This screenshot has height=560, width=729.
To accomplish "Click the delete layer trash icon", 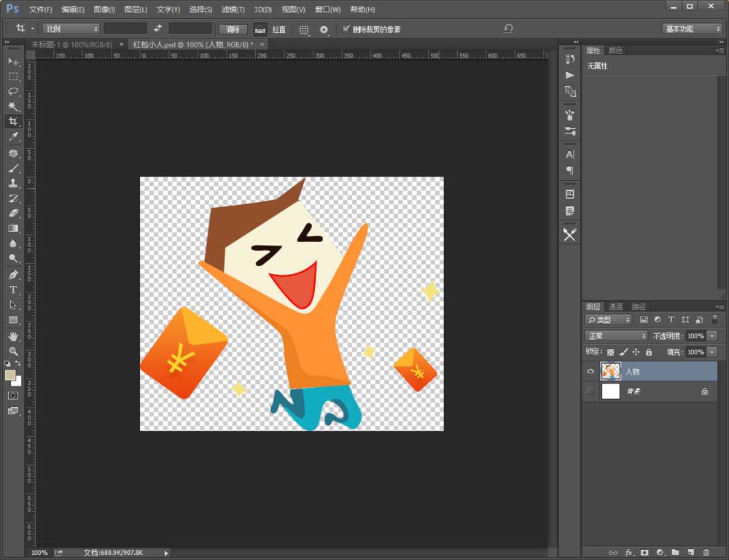I will pyautogui.click(x=706, y=553).
